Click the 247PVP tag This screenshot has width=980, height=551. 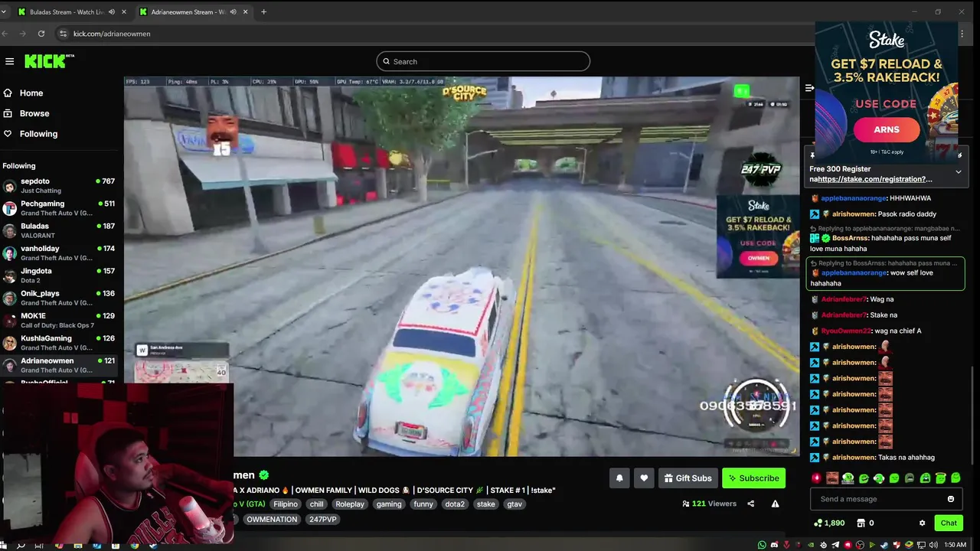click(x=322, y=520)
